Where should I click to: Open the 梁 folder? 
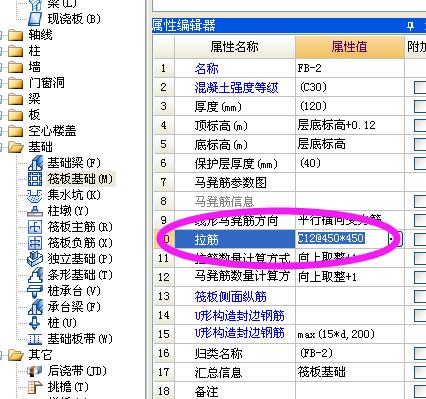pos(15,99)
